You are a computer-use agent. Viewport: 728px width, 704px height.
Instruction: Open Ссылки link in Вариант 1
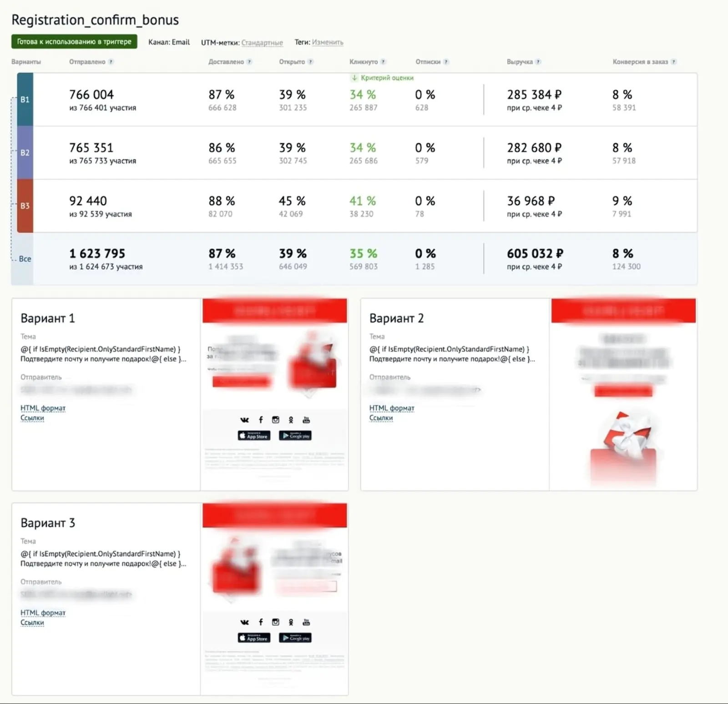(x=32, y=418)
